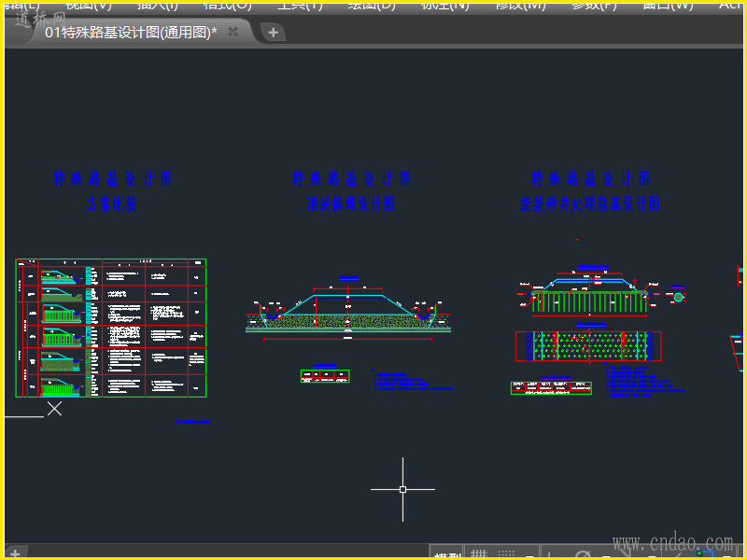Expand the snap mode options arrow
The width and height of the screenshot is (747, 560).
[x=530, y=555]
